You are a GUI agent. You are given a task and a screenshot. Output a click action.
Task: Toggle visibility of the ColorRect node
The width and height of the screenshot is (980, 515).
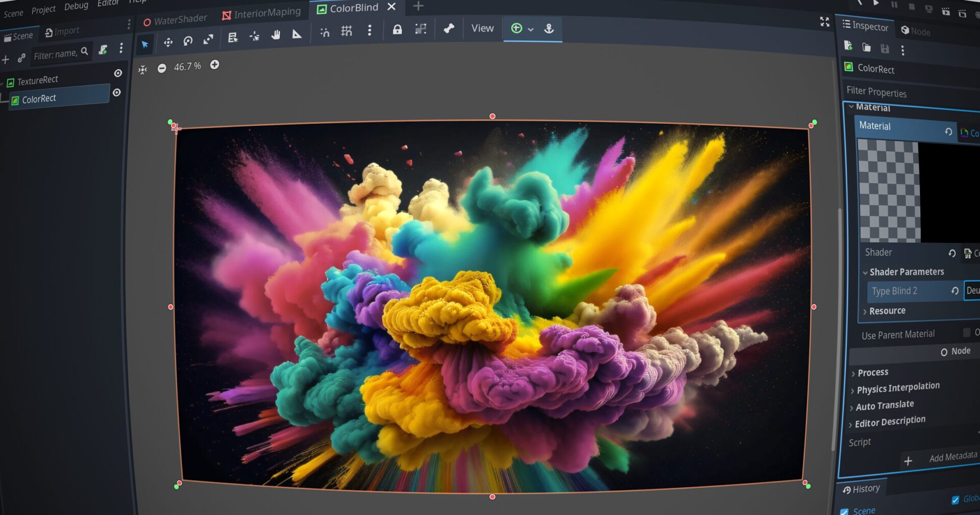(116, 92)
